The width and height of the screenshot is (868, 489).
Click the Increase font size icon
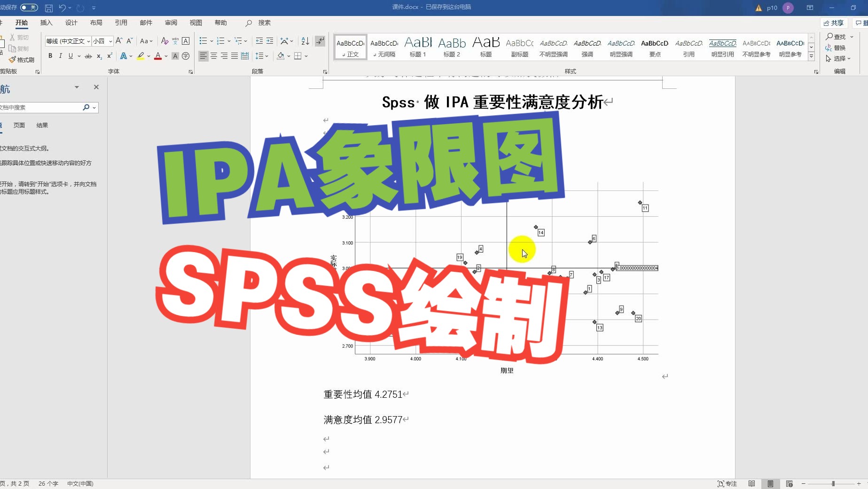point(119,41)
